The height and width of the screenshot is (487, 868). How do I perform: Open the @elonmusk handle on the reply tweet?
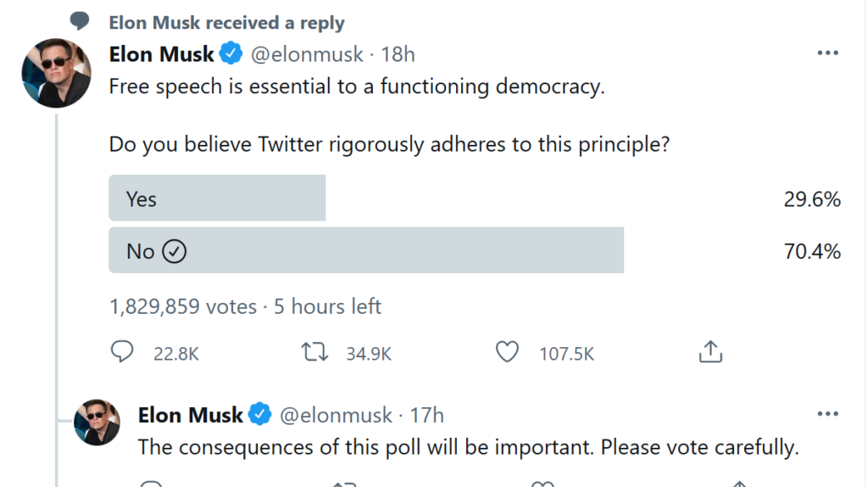point(336,415)
